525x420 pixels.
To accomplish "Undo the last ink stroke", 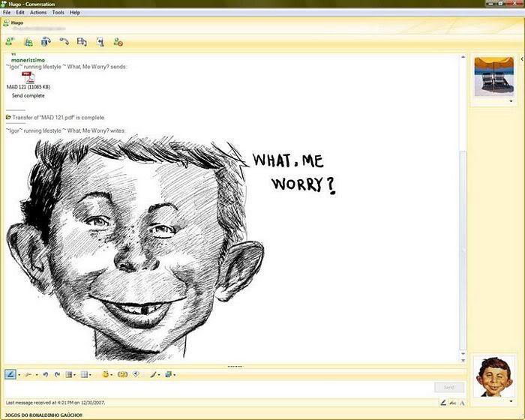I will click(x=46, y=374).
